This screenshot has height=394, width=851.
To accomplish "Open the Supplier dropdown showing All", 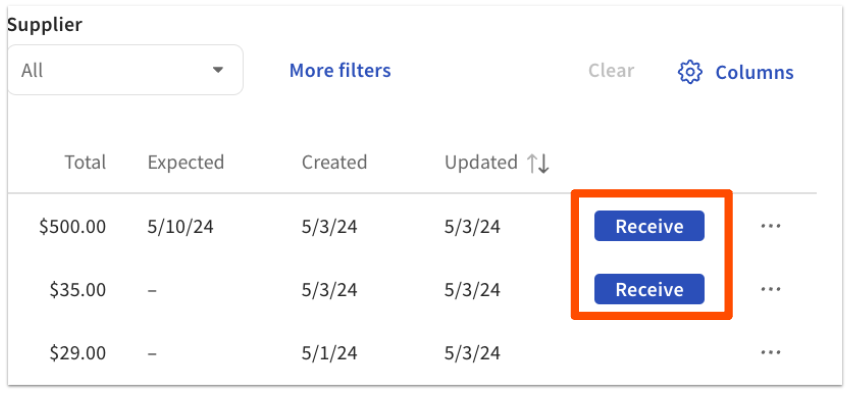I will [x=125, y=70].
